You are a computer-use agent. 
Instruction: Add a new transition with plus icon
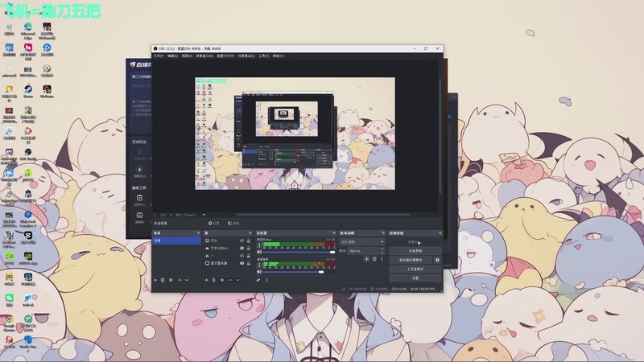coord(366,259)
